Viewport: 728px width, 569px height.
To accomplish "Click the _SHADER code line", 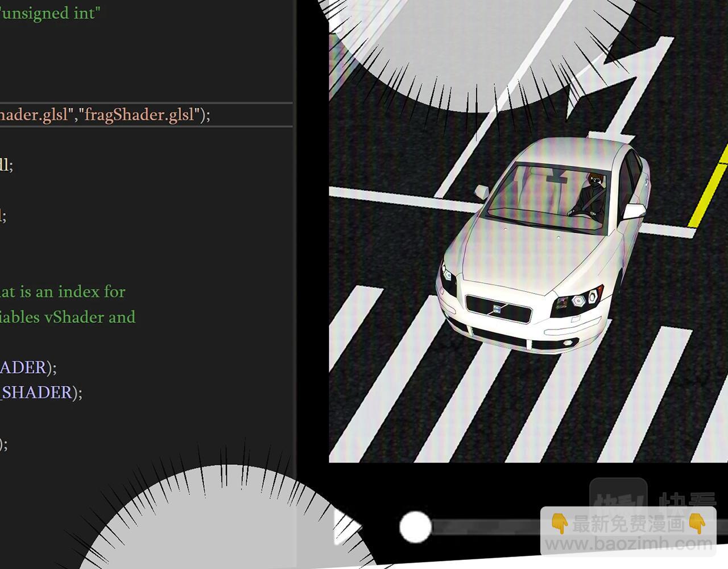I will click(x=40, y=393).
